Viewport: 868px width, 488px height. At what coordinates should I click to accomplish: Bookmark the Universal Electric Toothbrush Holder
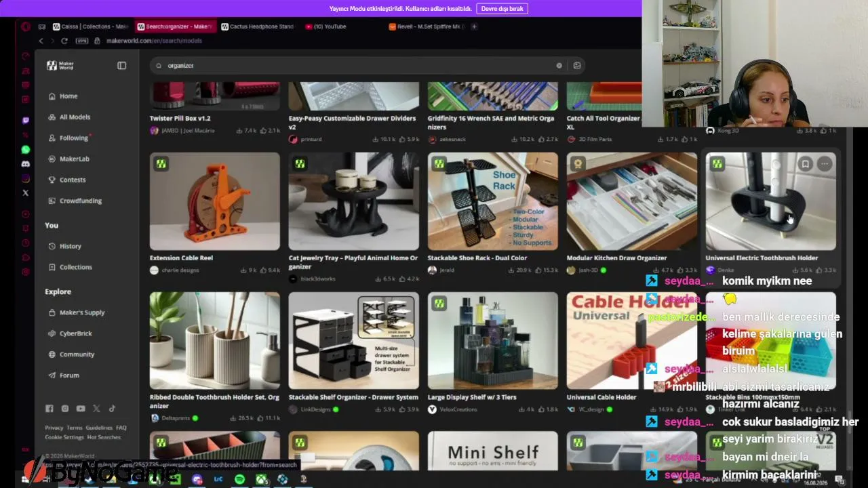(x=805, y=164)
